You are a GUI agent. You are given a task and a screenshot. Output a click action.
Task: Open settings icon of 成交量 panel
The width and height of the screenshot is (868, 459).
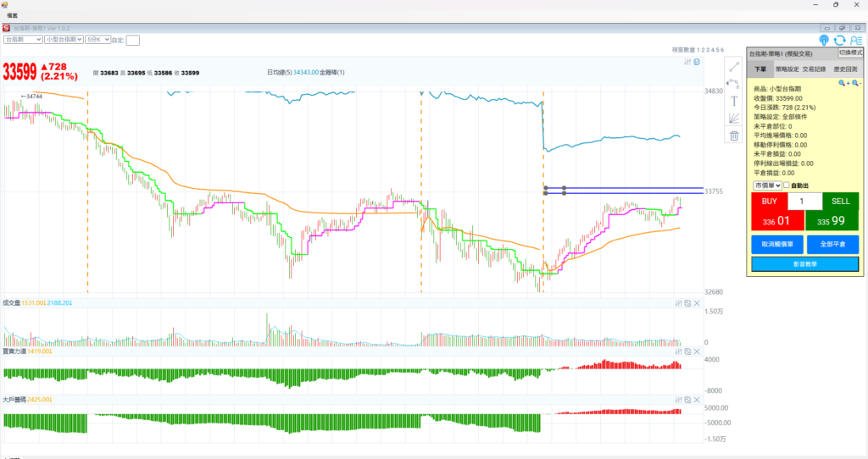677,303
